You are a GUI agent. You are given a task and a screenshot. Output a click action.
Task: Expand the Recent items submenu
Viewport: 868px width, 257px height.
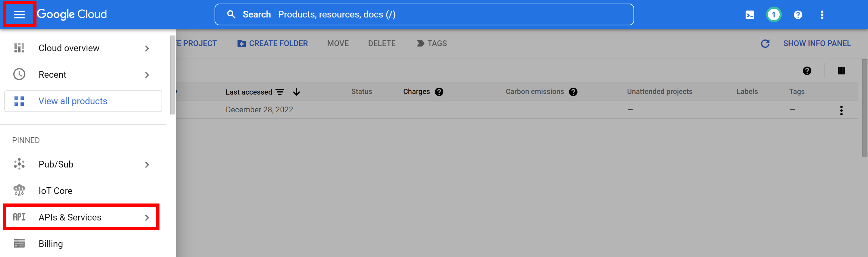coord(147,75)
